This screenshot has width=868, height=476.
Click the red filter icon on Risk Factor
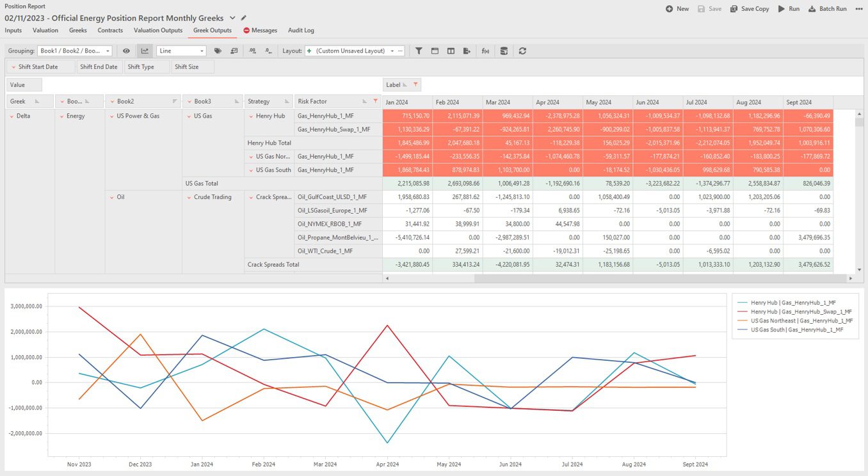[x=376, y=102]
